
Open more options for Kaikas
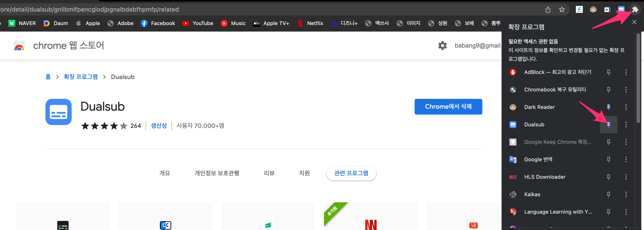[x=626, y=194]
